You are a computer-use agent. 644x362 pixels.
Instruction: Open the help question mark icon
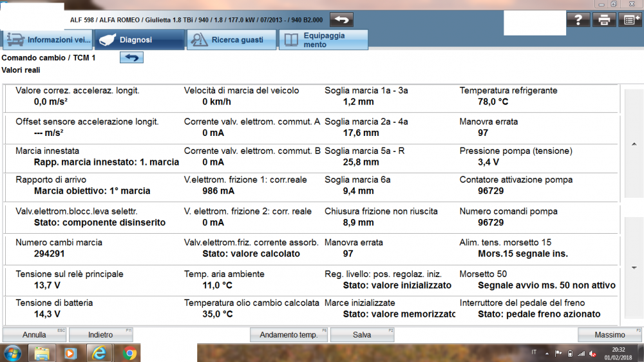tap(578, 20)
